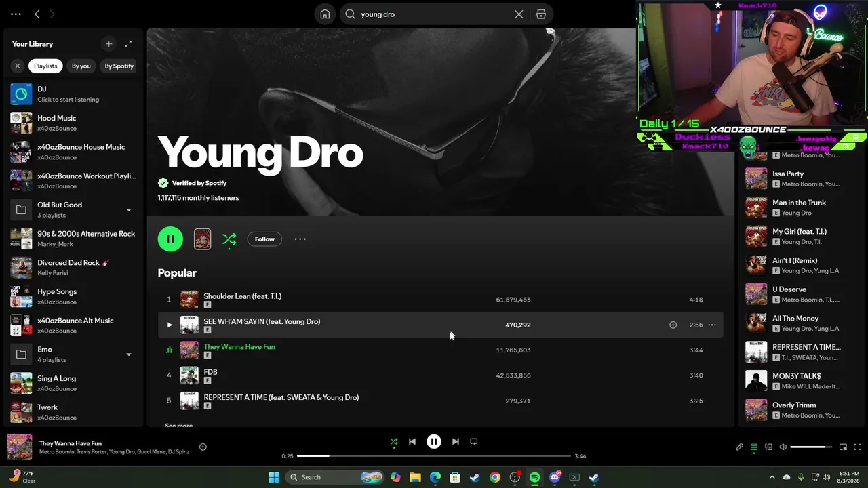
Task: Toggle shuffle in the bottom player controls
Action: (x=394, y=442)
